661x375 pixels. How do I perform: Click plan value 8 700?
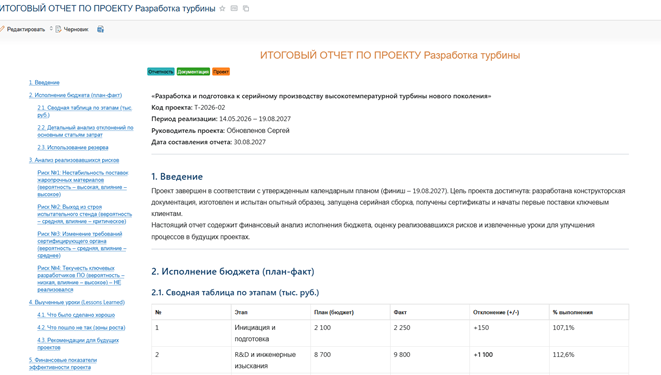[322, 354]
